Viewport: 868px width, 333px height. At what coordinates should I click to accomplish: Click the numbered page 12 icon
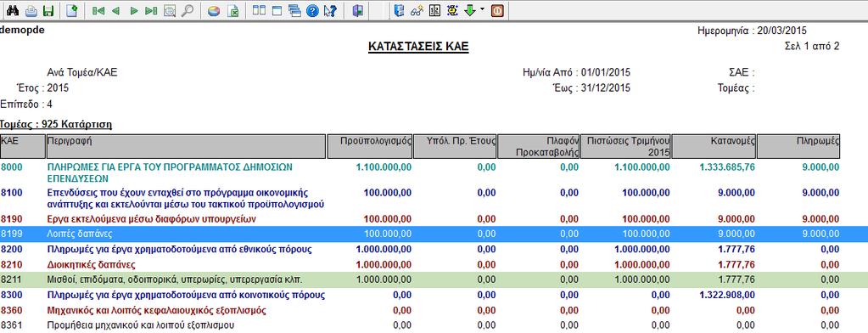(434, 10)
